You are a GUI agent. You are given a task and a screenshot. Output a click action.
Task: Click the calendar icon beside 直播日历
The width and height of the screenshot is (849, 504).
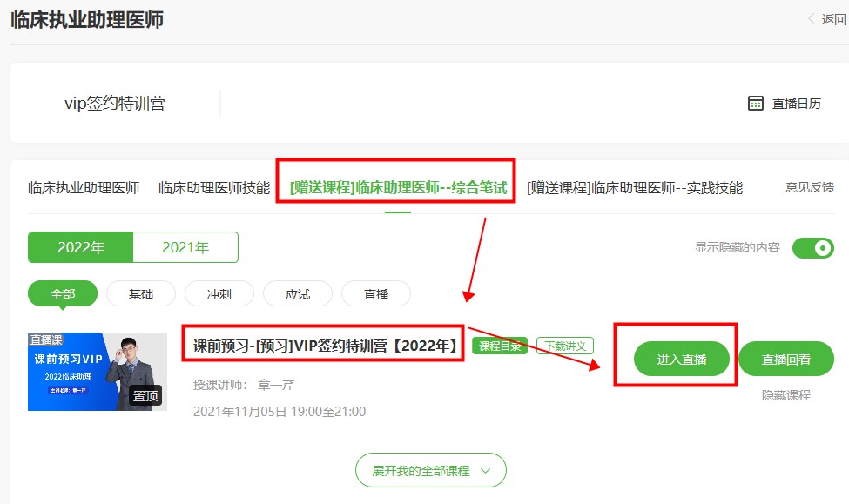pyautogui.click(x=756, y=104)
